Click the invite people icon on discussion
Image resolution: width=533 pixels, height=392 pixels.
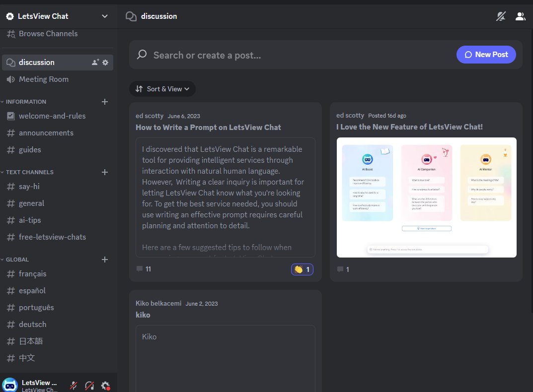click(95, 62)
